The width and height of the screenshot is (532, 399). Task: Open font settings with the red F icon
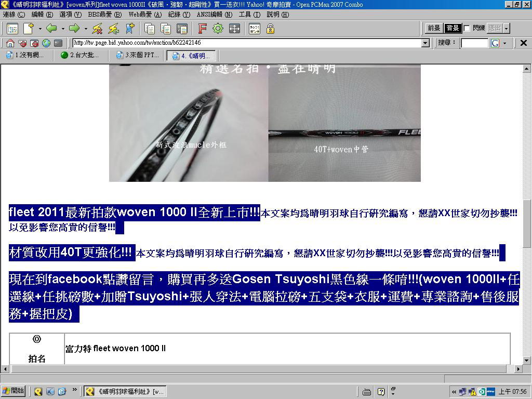tap(202, 29)
